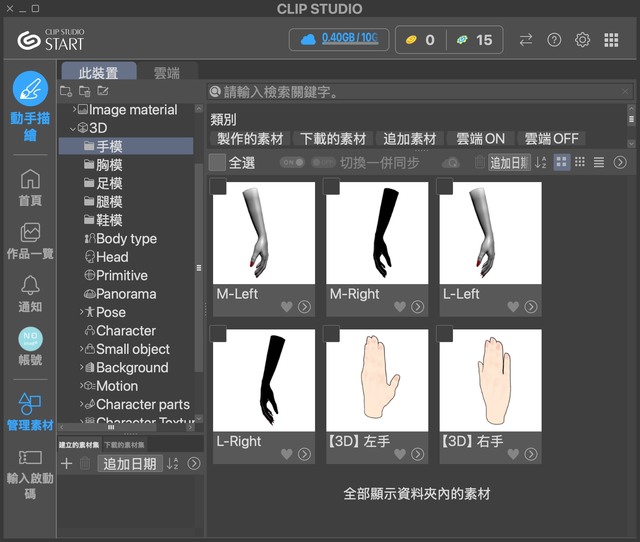Image resolution: width=640 pixels, height=542 pixels.
Task: Open 帳號 account avatar
Action: point(30,338)
